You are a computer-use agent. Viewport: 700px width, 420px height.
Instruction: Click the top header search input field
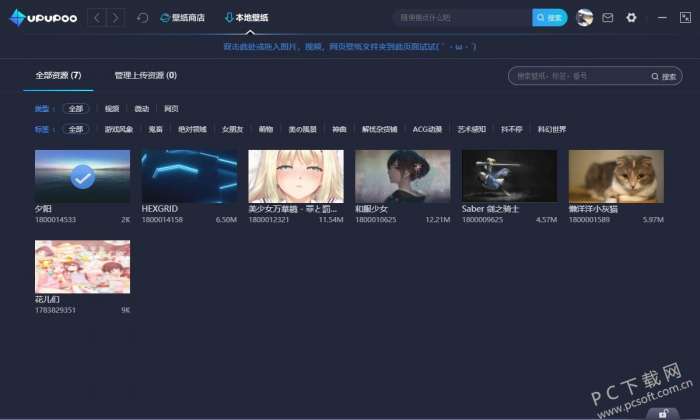[x=462, y=18]
